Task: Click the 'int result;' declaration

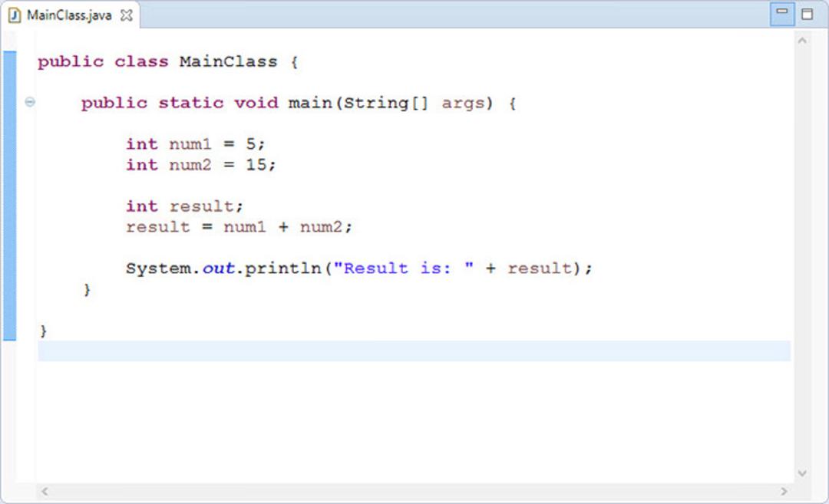Action: click(x=184, y=206)
